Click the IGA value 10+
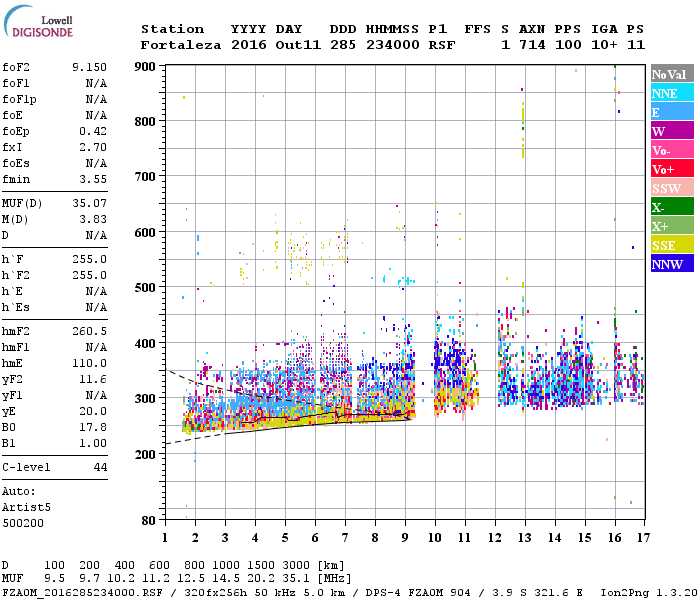This screenshot has height=600, width=700. coord(604,45)
